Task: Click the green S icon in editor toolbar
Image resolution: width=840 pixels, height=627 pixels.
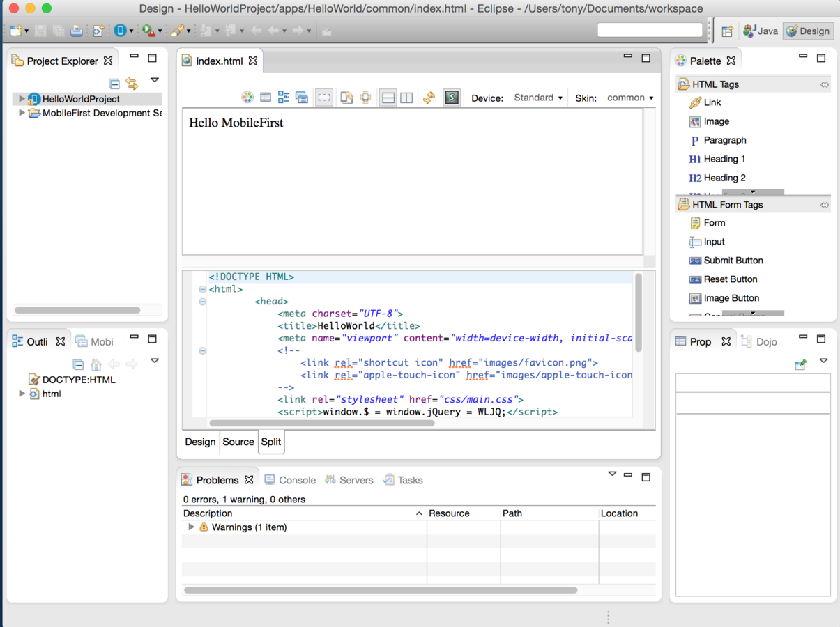Action: point(452,98)
